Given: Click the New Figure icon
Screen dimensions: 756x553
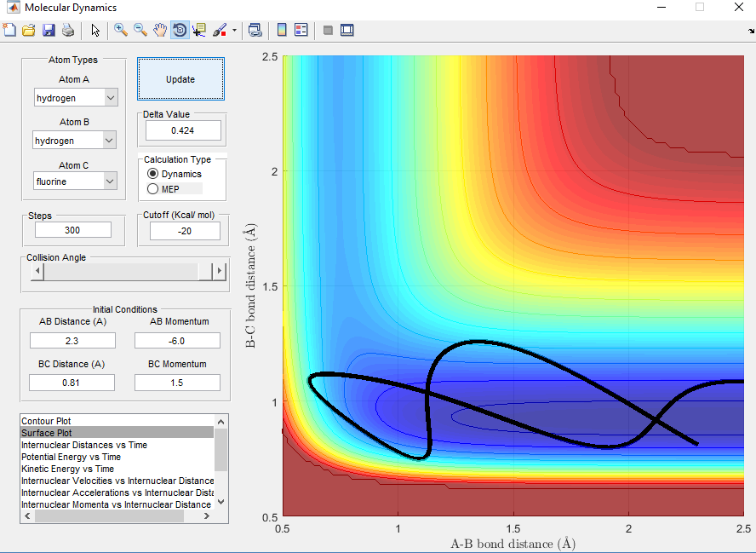Looking at the screenshot, I should [x=10, y=30].
